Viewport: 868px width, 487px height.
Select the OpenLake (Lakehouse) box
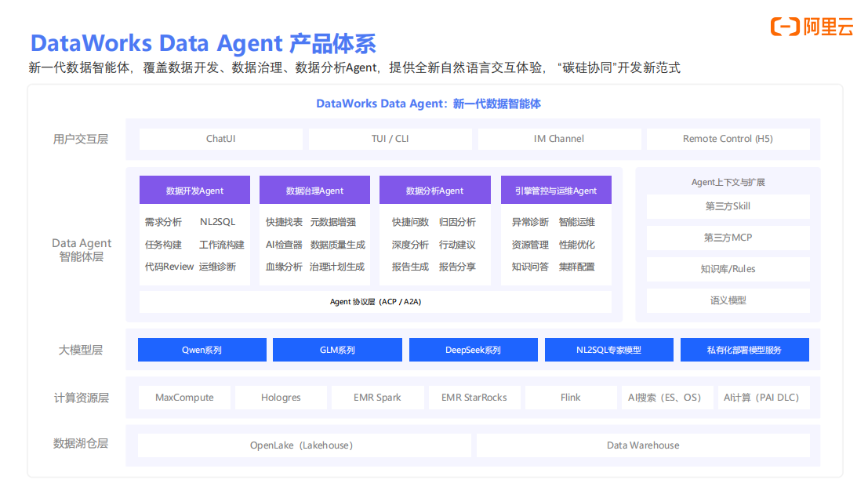click(x=304, y=445)
